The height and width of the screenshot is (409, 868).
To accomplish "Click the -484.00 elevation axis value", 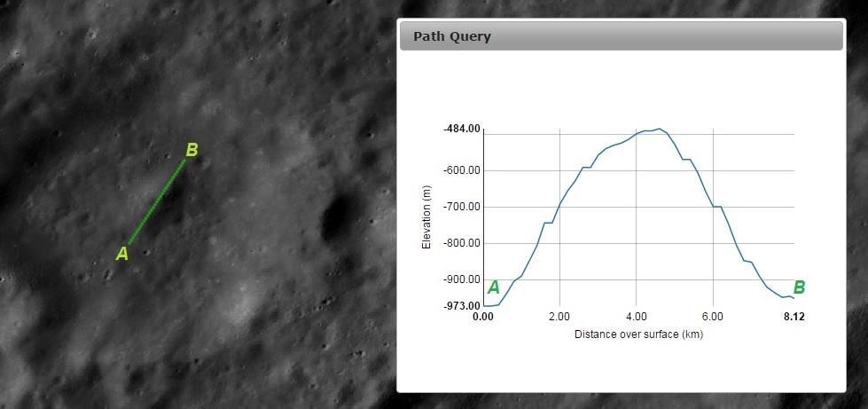I will coord(462,130).
